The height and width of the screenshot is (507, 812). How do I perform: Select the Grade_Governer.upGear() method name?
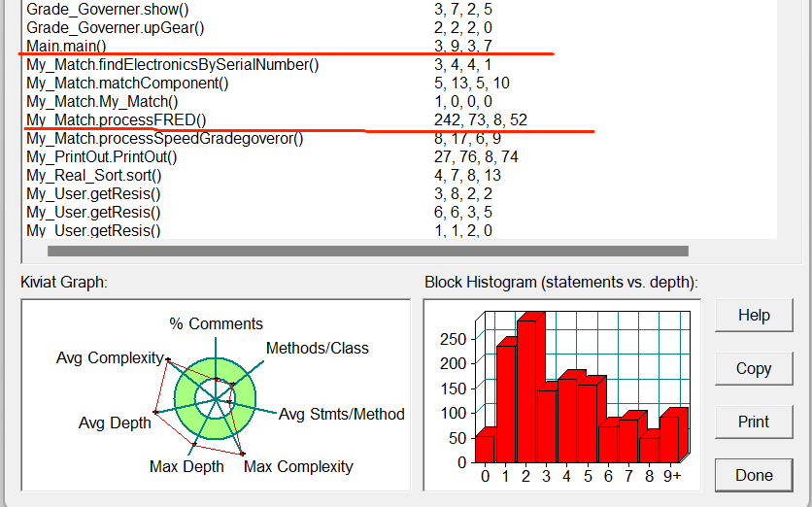(115, 27)
